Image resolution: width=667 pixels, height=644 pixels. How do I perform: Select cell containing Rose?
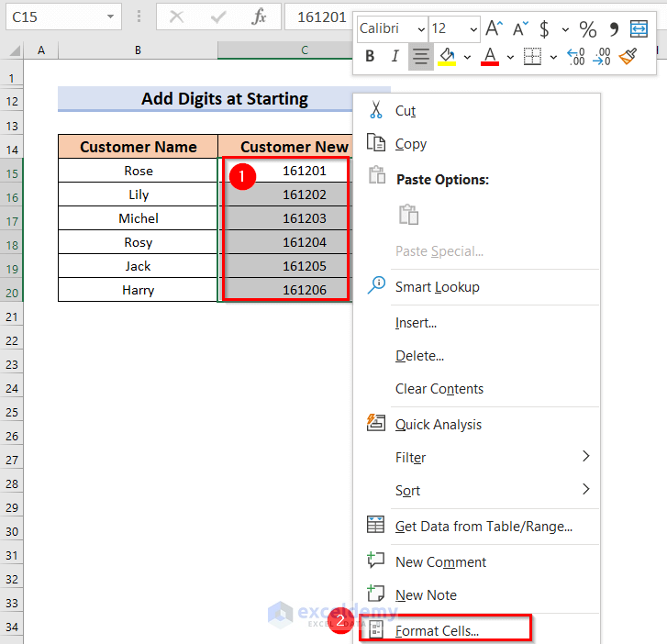[138, 171]
